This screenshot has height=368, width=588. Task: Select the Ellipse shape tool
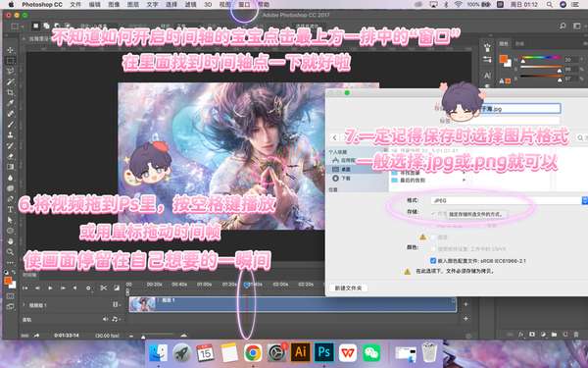tap(11, 231)
